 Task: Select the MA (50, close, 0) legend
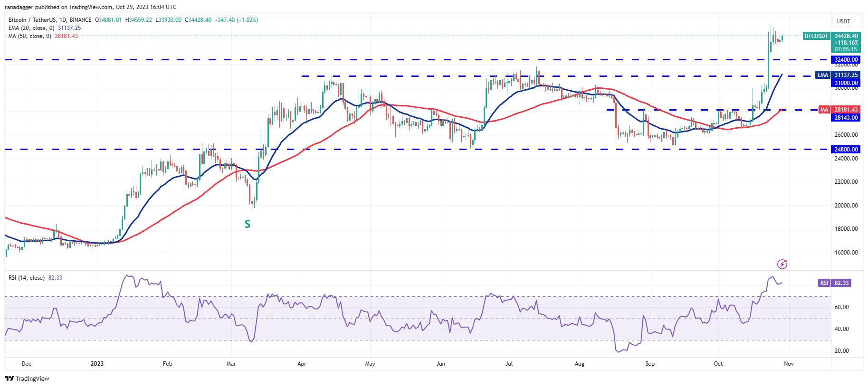30,36
